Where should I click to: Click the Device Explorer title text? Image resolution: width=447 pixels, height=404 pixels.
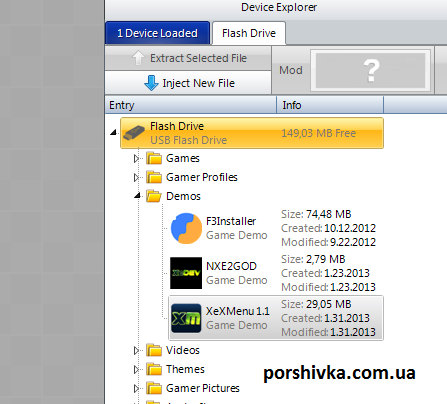coord(279,7)
